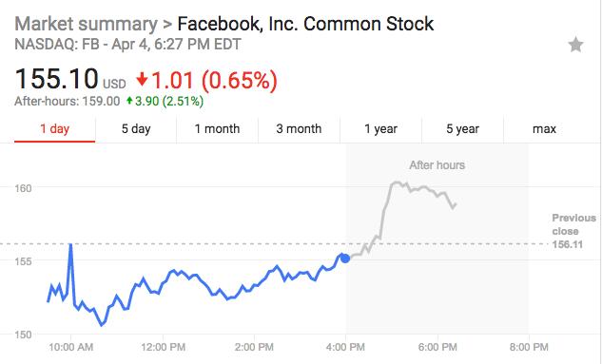Click the 4:00 PM axis label
Image resolution: width=602 pixels, height=364 pixels.
point(345,348)
